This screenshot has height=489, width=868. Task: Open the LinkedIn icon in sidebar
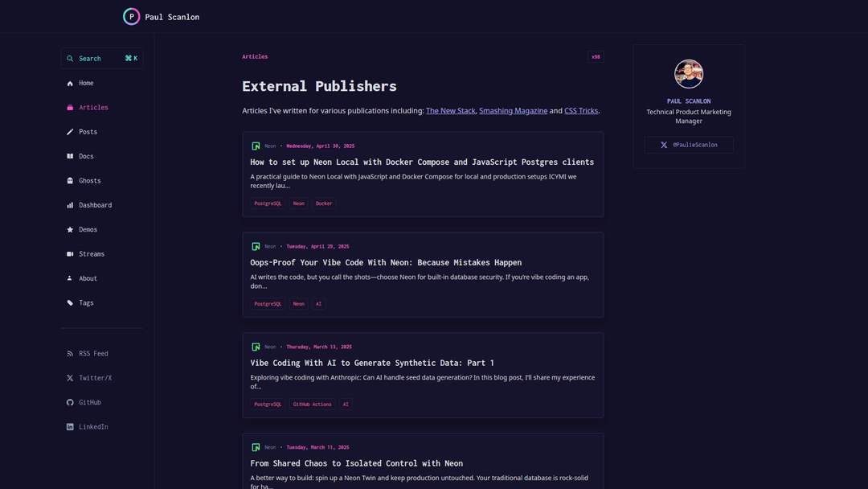70,427
